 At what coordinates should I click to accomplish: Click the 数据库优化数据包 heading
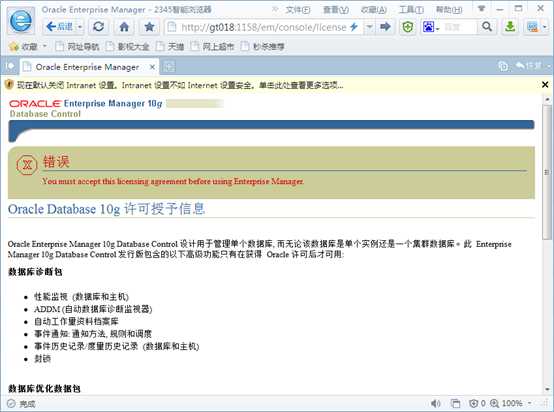[44, 389]
